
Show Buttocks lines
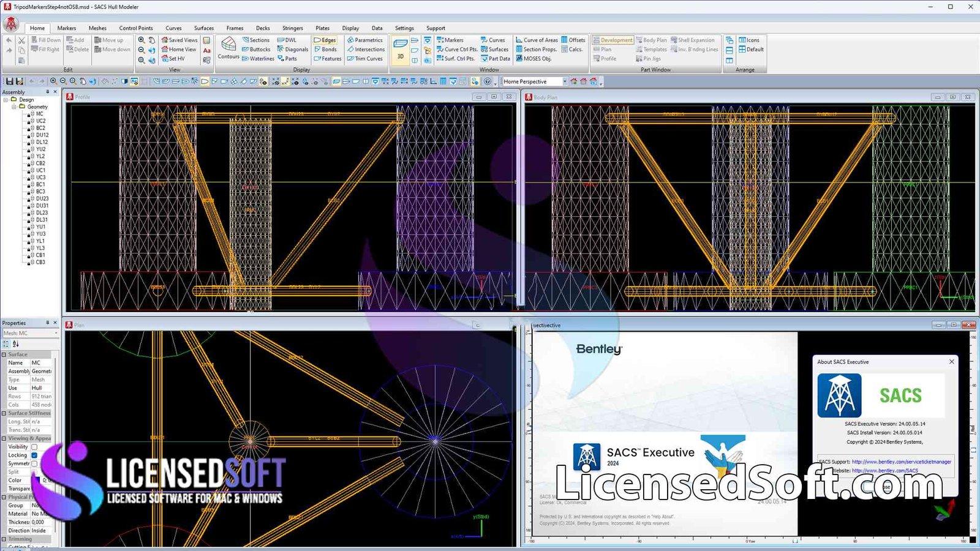tap(256, 50)
